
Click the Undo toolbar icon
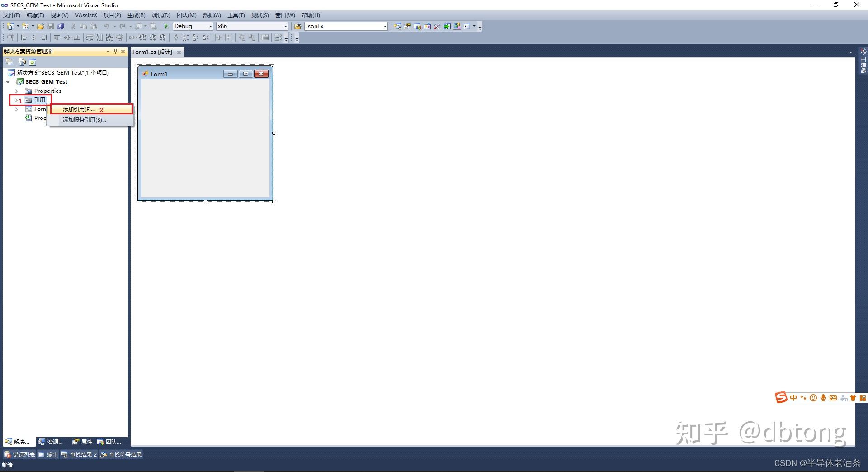[107, 26]
